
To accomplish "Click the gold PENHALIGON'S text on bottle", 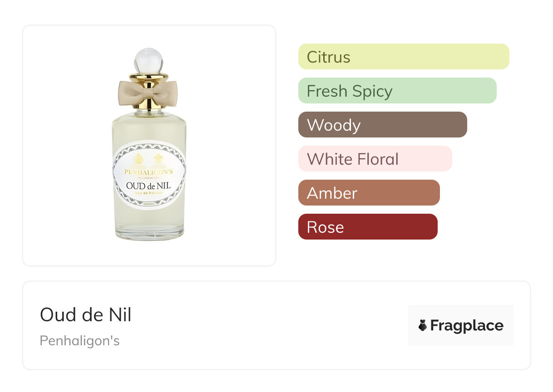I will (149, 172).
